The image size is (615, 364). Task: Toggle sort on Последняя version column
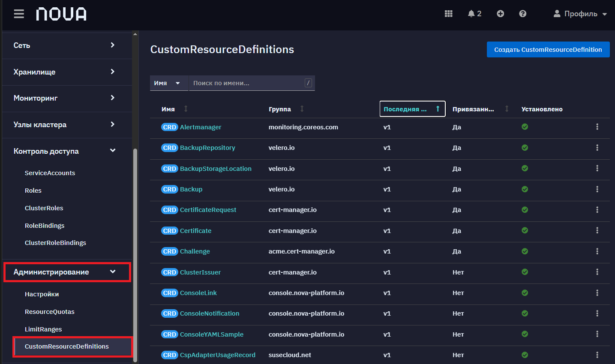tap(412, 109)
